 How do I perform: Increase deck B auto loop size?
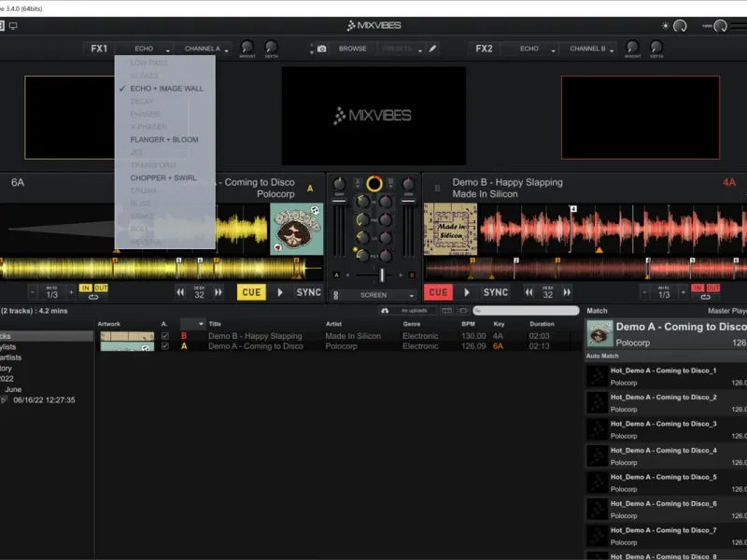click(684, 292)
